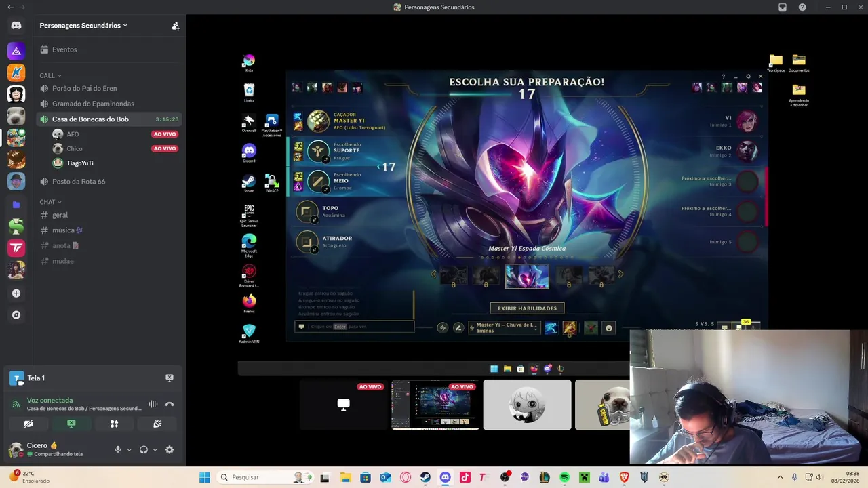Select the black screen-icon stream tile
This screenshot has height=488, width=868.
click(344, 405)
